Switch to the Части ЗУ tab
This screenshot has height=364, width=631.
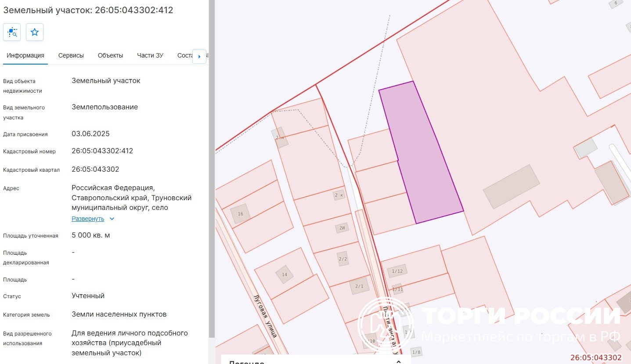[x=150, y=55]
